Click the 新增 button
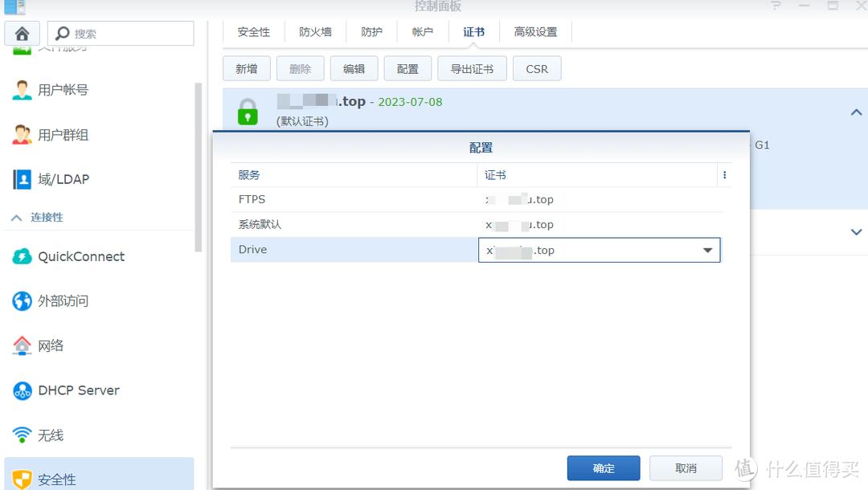This screenshot has height=490, width=868. pyautogui.click(x=247, y=68)
